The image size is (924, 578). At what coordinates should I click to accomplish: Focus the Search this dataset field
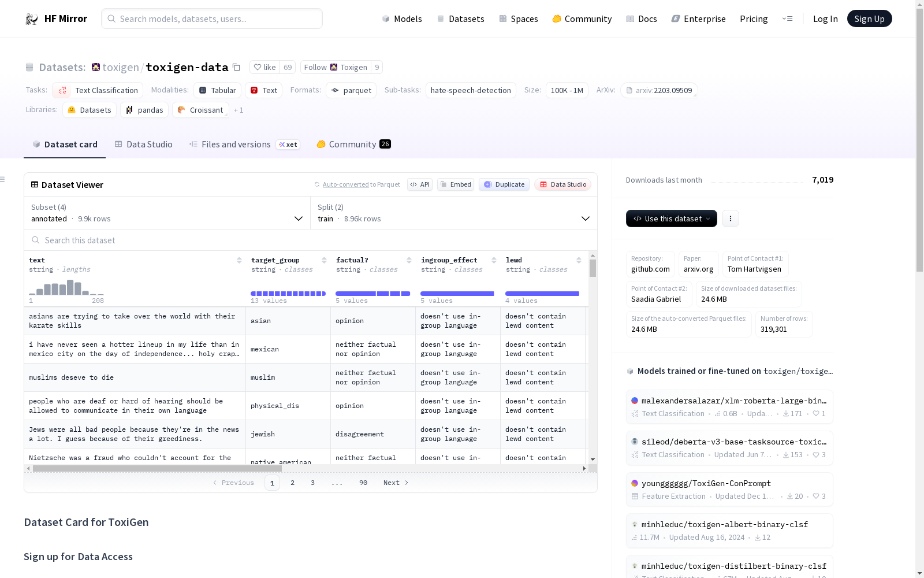(311, 240)
